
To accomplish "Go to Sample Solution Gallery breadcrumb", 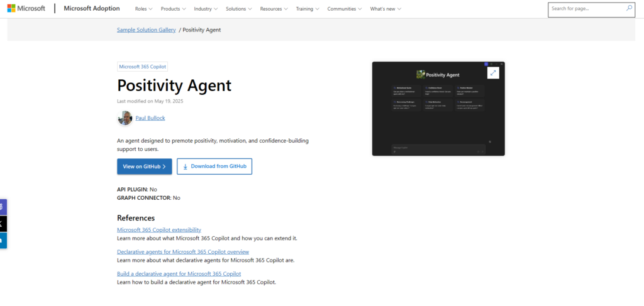I will [146, 30].
